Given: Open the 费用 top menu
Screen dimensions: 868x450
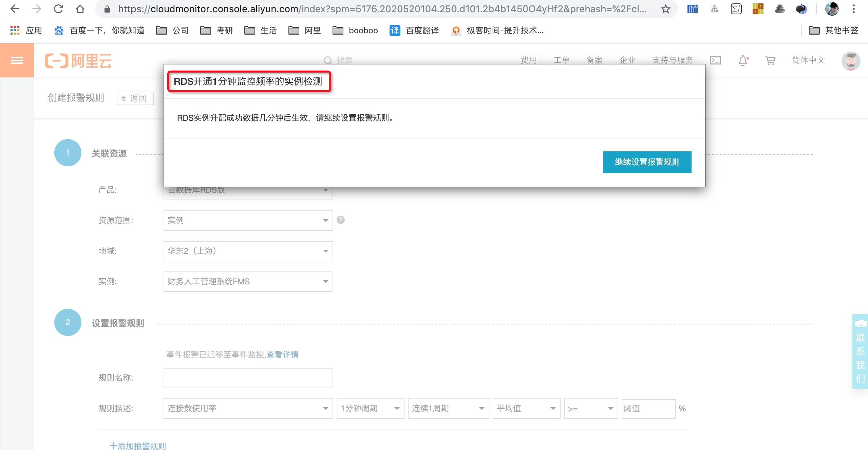Looking at the screenshot, I should (529, 60).
